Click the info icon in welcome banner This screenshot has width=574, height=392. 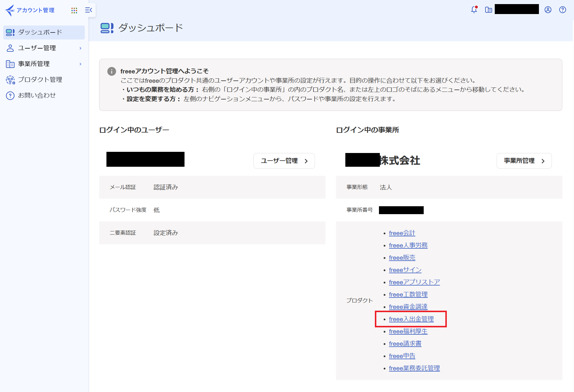(x=112, y=71)
